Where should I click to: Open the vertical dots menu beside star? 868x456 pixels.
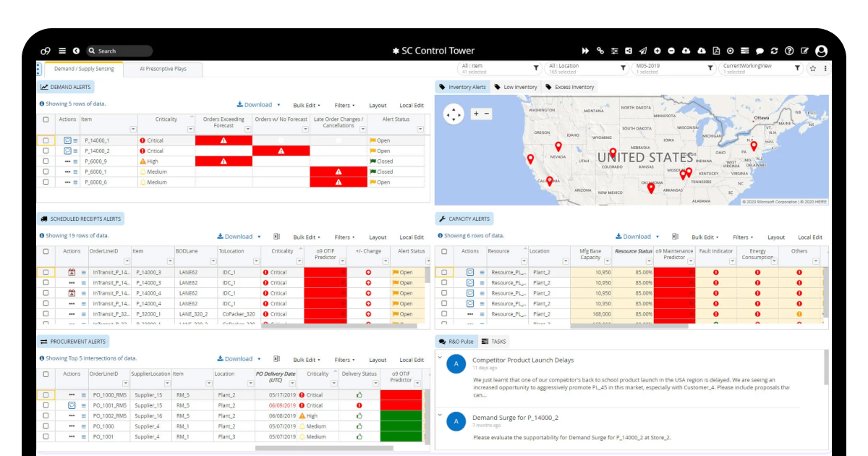(x=825, y=68)
